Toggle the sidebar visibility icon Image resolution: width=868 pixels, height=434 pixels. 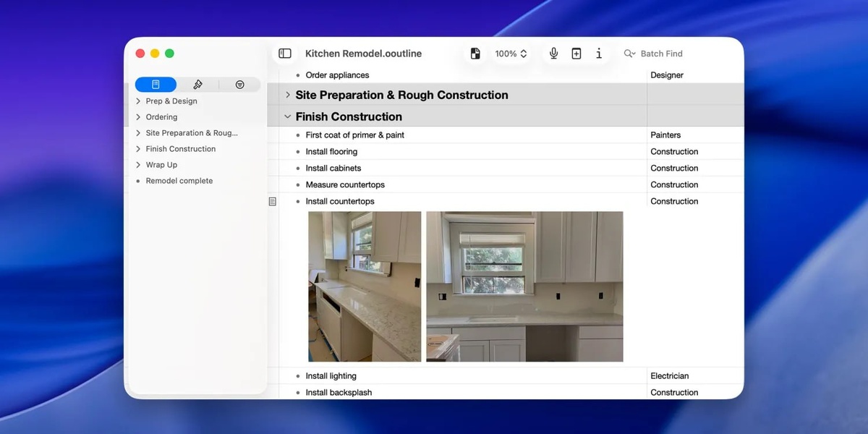coord(285,54)
